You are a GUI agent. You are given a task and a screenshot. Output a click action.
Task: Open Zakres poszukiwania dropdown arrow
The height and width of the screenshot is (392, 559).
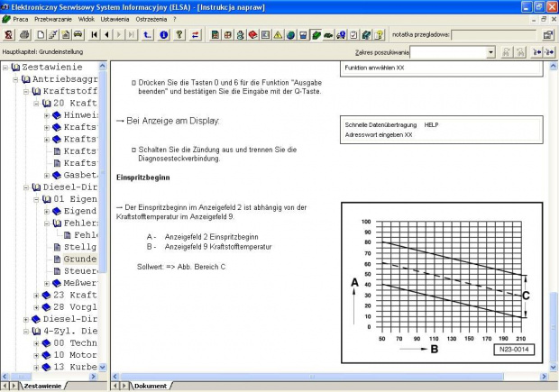click(490, 52)
